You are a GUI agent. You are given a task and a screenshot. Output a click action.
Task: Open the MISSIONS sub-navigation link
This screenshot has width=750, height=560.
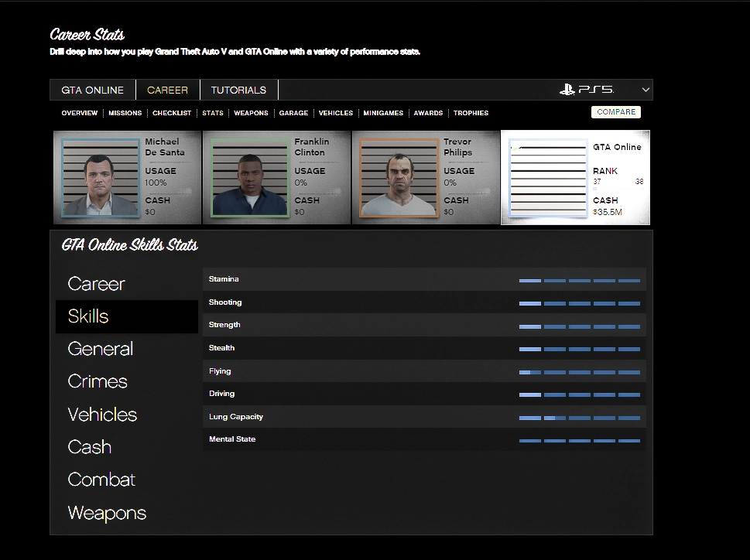coord(125,113)
